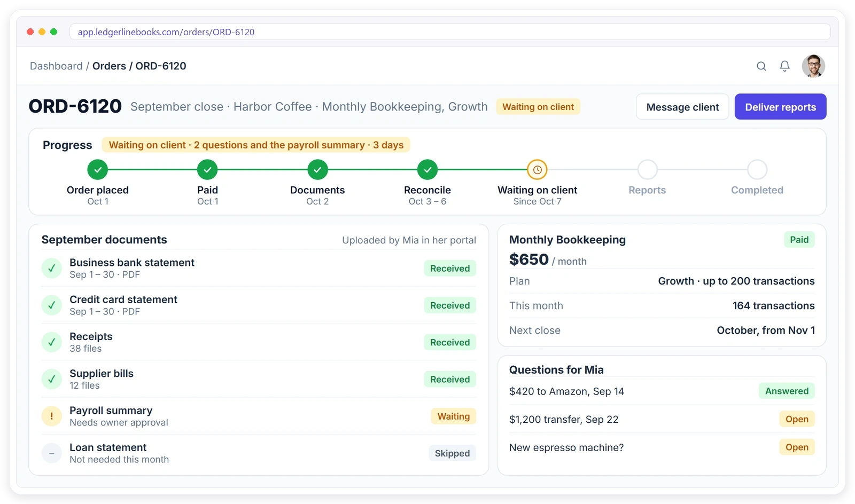
Task: Click the Business bank statement check icon
Action: click(x=52, y=269)
